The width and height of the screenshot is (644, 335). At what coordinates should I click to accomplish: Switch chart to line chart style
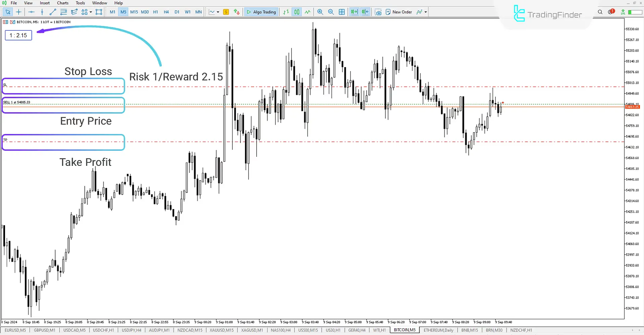(x=308, y=12)
